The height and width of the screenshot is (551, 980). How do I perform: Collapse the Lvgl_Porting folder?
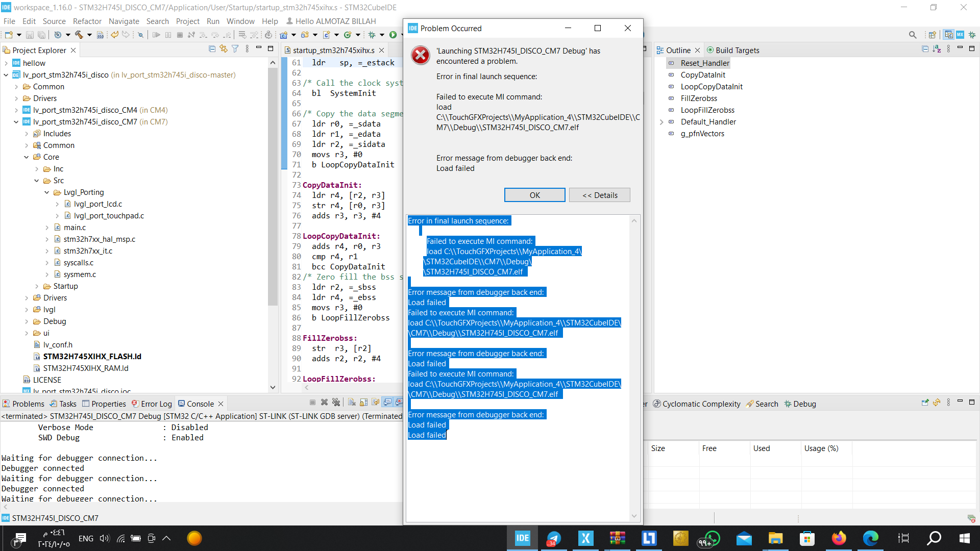pyautogui.click(x=47, y=192)
